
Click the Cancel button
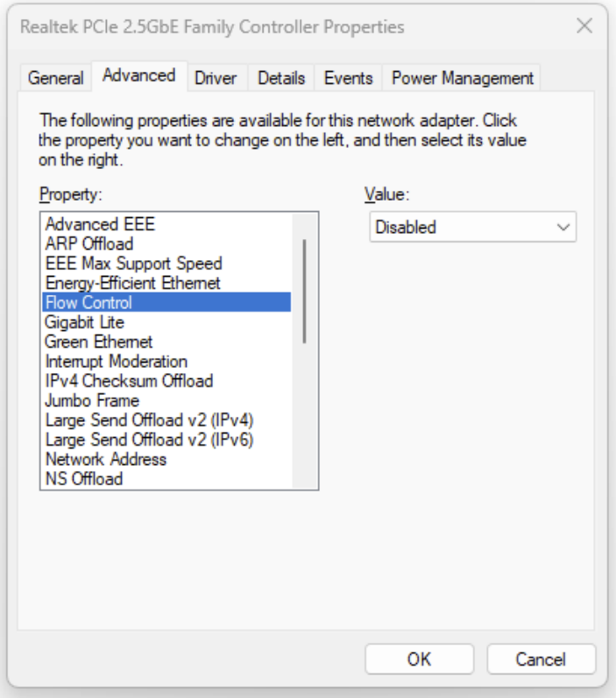[541, 659]
